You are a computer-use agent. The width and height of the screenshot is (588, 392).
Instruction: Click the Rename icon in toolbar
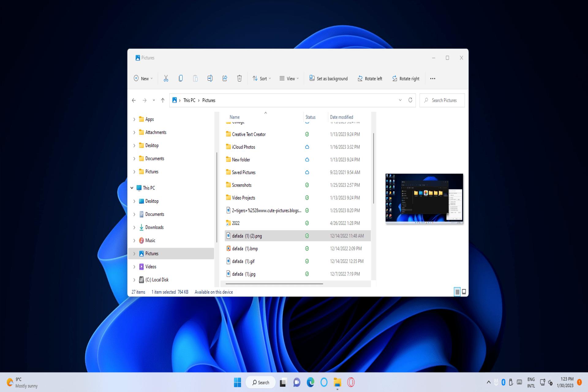pyautogui.click(x=210, y=78)
